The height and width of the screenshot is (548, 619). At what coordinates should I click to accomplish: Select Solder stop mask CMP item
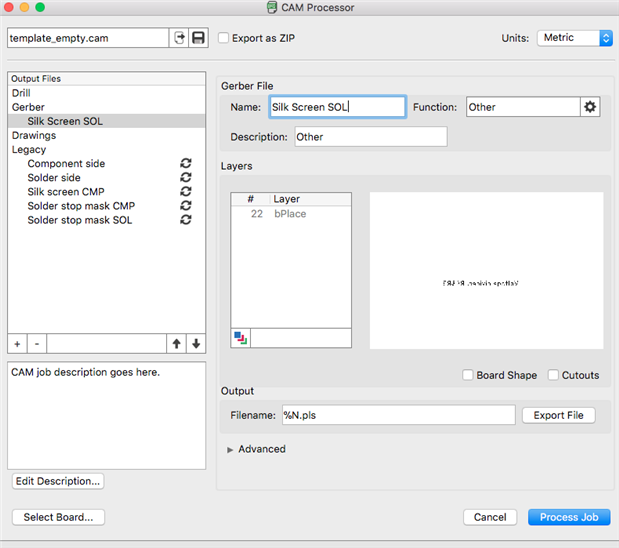81,206
